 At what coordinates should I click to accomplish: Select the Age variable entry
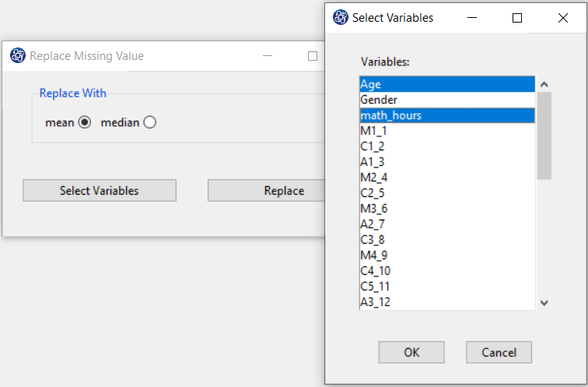[447, 84]
